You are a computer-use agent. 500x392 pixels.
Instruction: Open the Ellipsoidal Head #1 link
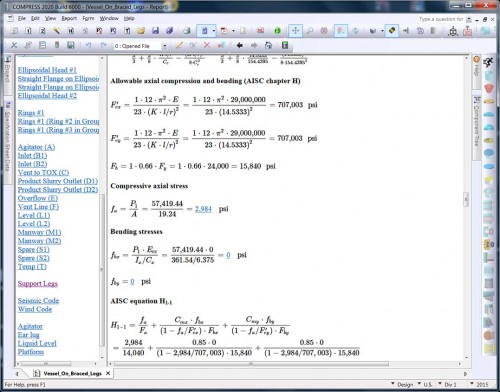pyautogui.click(x=47, y=70)
